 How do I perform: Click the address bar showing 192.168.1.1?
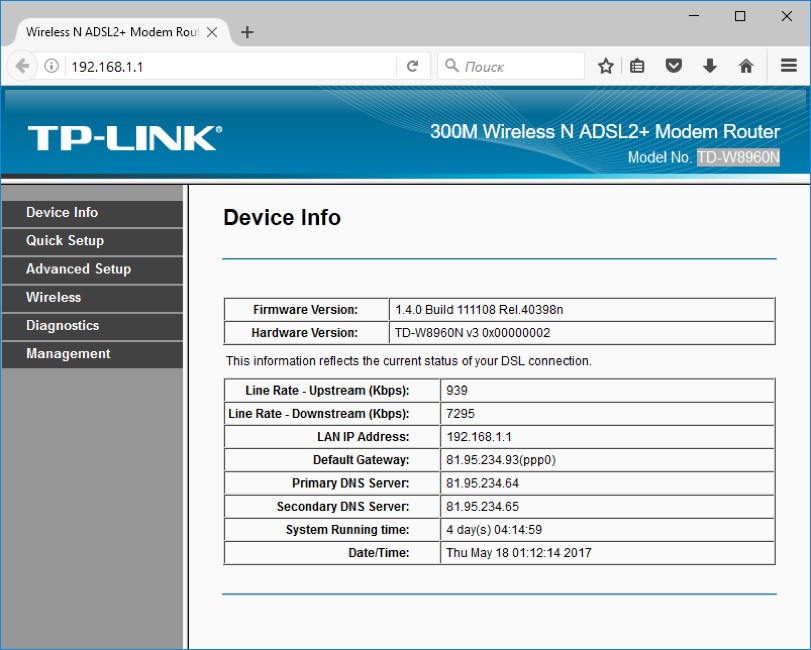coord(230,66)
